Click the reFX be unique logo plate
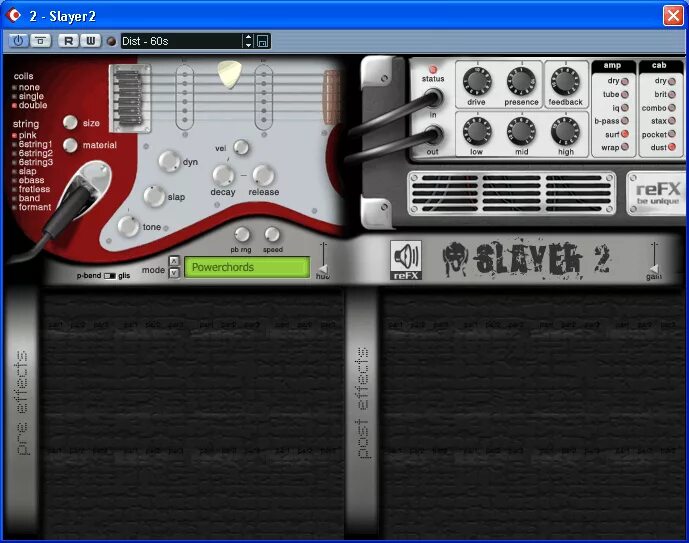689x543 pixels. [657, 193]
